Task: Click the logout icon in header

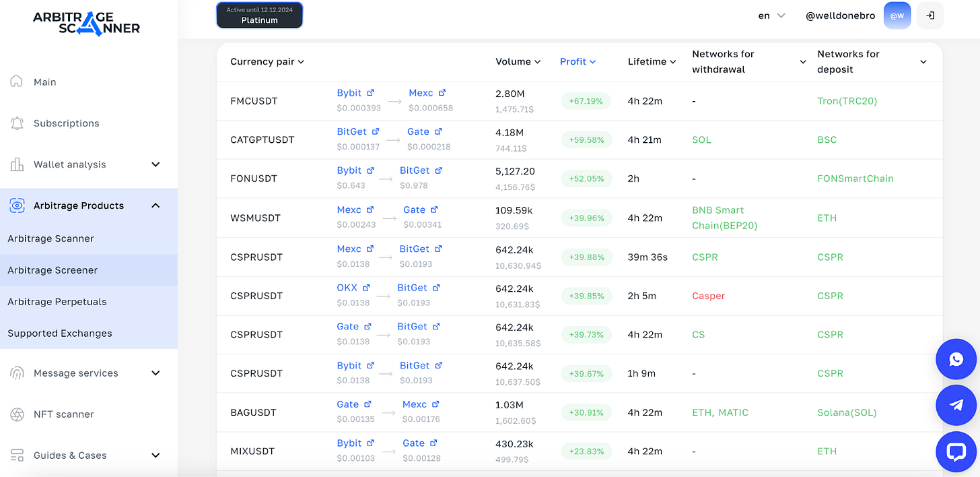Action: pos(930,15)
